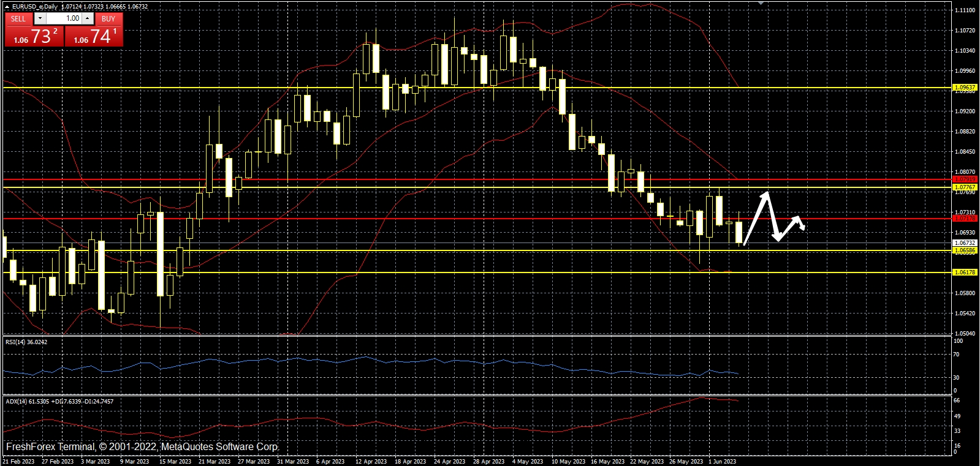Image resolution: width=980 pixels, height=466 pixels.
Task: Select the red level label 1.07178
Action: point(965,218)
